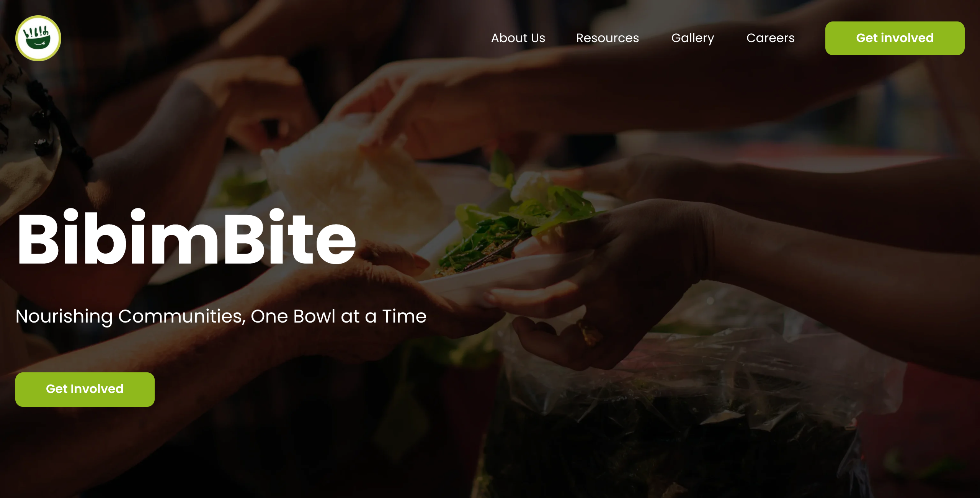Open the About Us page

pos(518,38)
